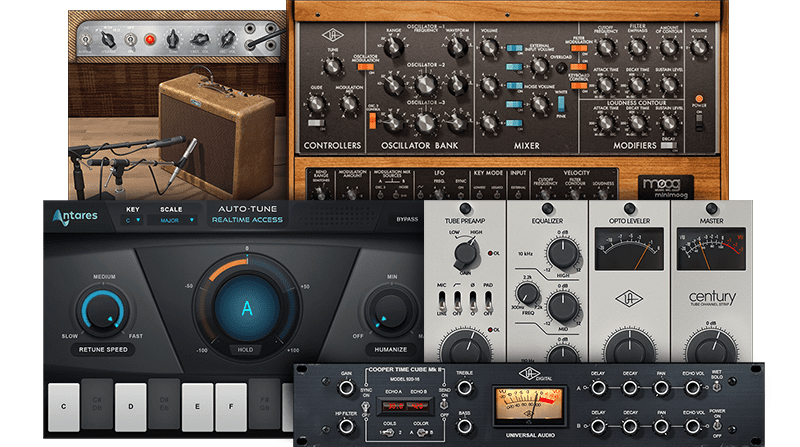Image resolution: width=800 pixels, height=447 pixels.
Task: Click the External Input Volume knob
Action: click(x=540, y=66)
